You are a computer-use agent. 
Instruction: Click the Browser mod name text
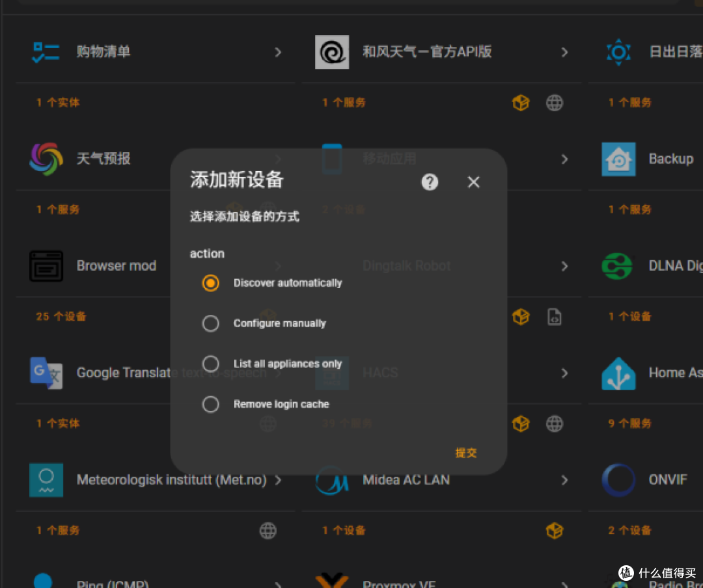point(116,266)
